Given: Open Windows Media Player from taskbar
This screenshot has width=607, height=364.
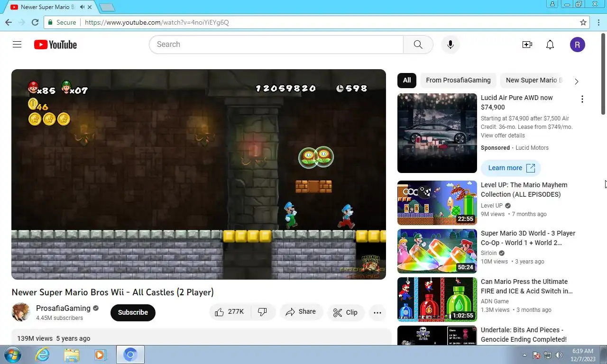Looking at the screenshot, I should click(100, 355).
